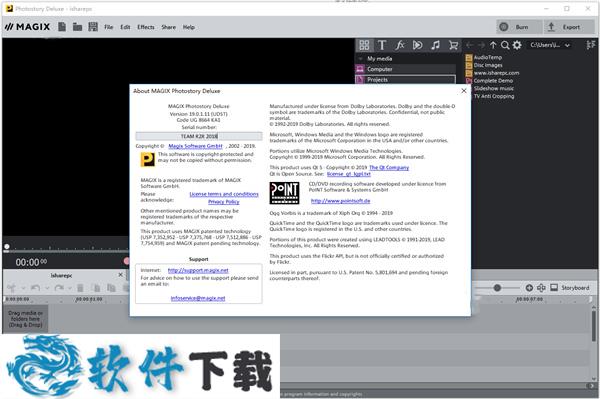600x399 pixels.
Task: Click the search magnifier in media pool
Action: (x=505, y=45)
